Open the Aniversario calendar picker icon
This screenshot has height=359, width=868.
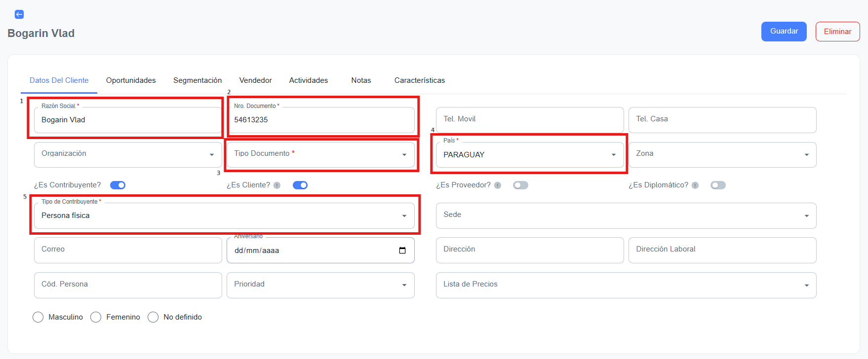click(402, 251)
